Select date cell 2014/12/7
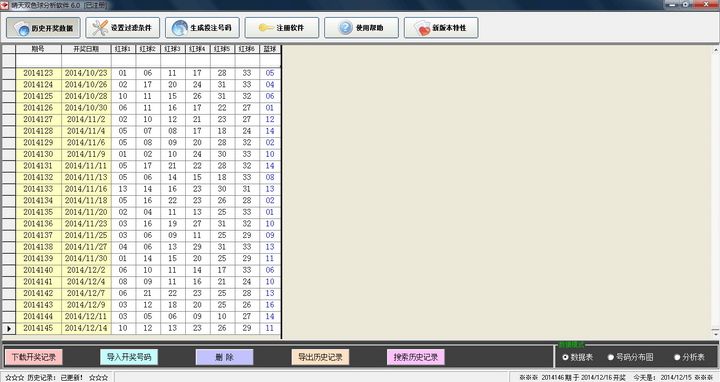This screenshot has height=382, width=720. pos(86,293)
